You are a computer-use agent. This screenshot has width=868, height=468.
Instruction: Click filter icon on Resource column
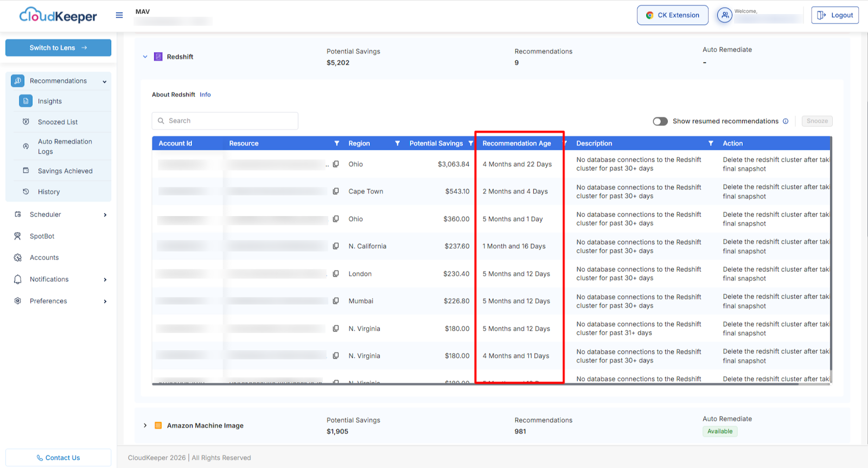[x=337, y=143]
